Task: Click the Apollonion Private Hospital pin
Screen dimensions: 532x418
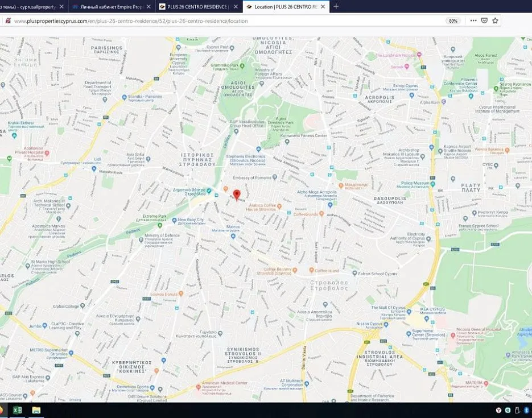Action: [x=47, y=153]
